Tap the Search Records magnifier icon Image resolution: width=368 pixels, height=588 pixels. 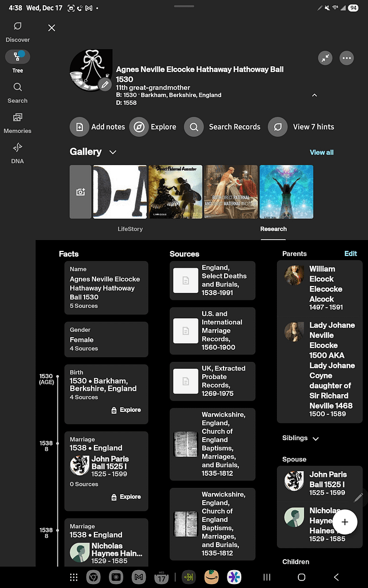point(194,127)
